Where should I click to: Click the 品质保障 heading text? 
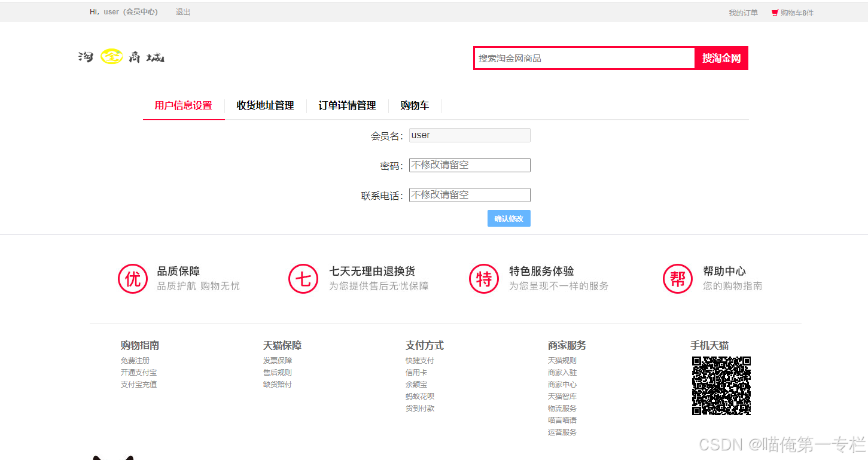tap(178, 272)
